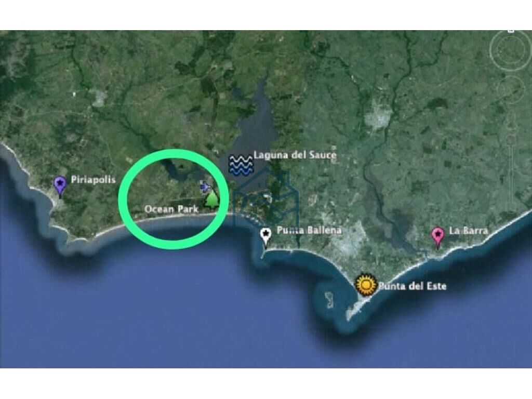Image resolution: width=532 pixels, height=399 pixels.
Task: Click the look-around compass ring control
Action: click(x=510, y=51)
